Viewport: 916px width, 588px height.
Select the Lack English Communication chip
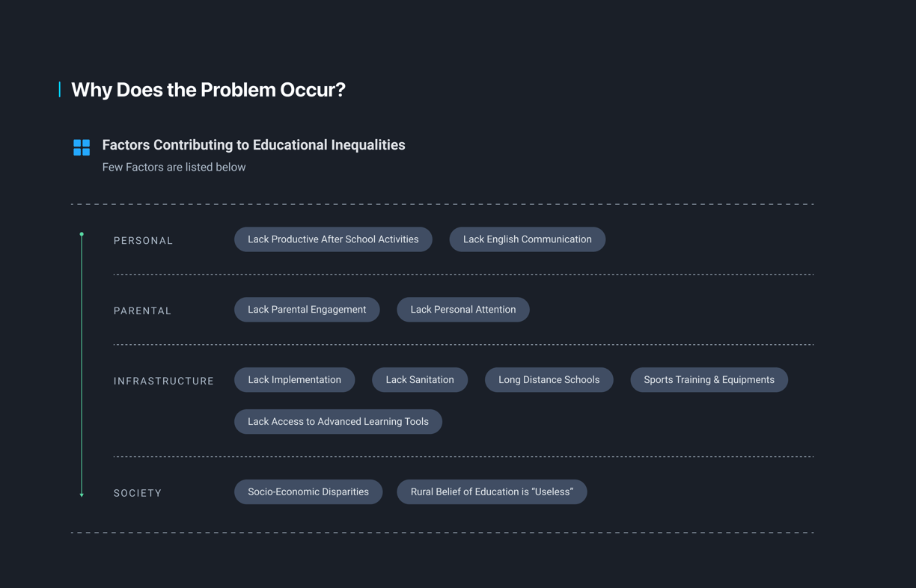[528, 239]
